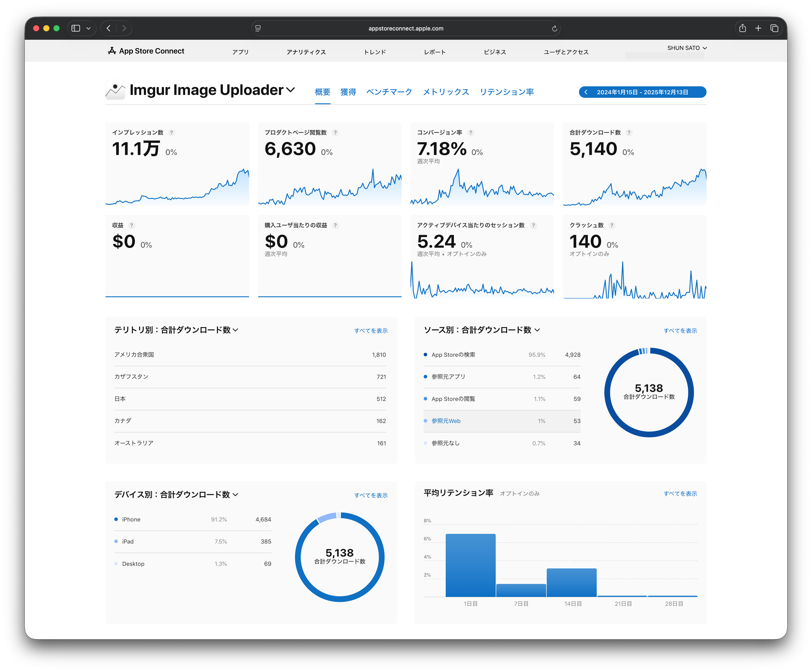Image resolution: width=812 pixels, height=672 pixels.
Task: Click the browser back arrow
Action: (x=109, y=28)
